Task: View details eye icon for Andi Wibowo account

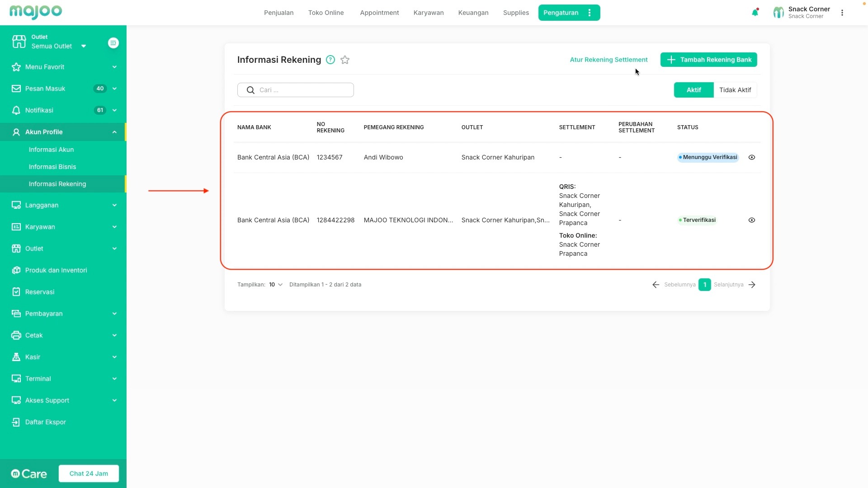Action: pos(752,157)
